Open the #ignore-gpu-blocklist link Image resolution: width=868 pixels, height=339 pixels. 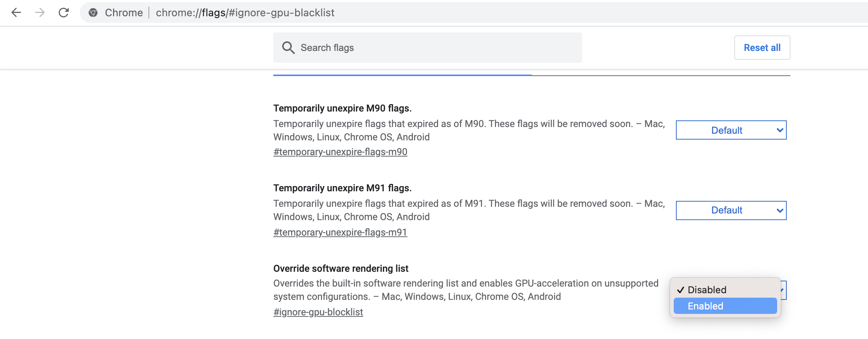318,312
